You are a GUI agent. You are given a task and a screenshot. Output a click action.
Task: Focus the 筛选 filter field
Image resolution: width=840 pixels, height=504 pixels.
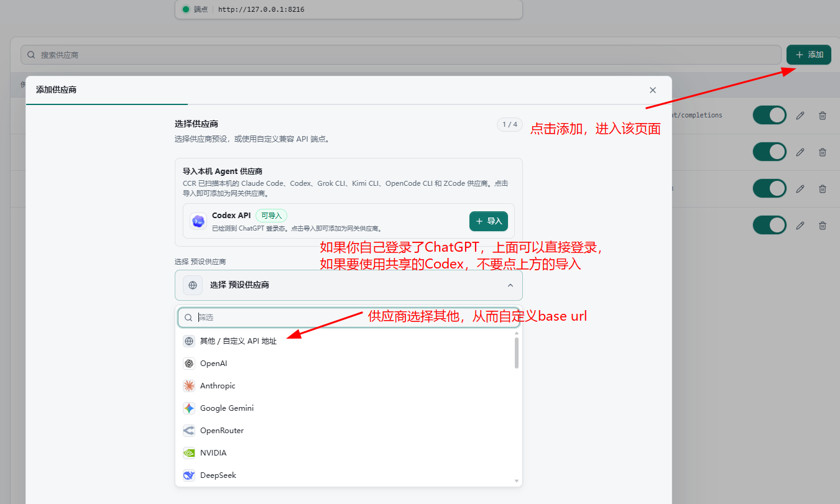[x=349, y=317]
